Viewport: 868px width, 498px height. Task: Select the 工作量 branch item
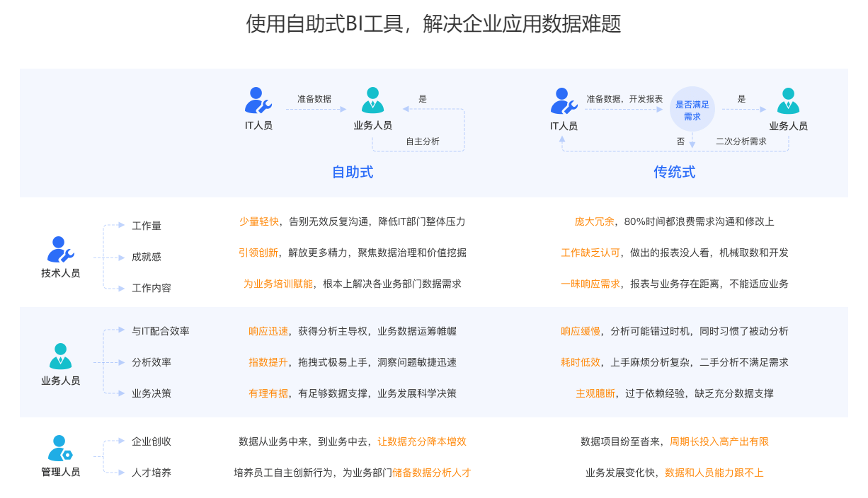coord(147,226)
